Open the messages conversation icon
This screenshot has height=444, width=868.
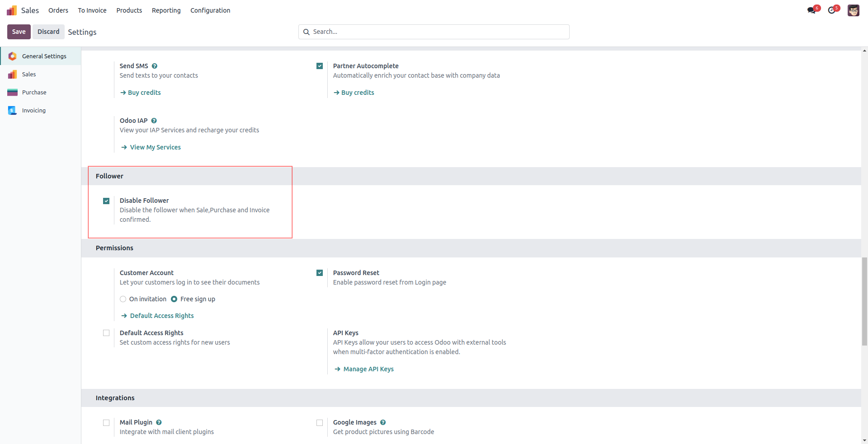811,10
